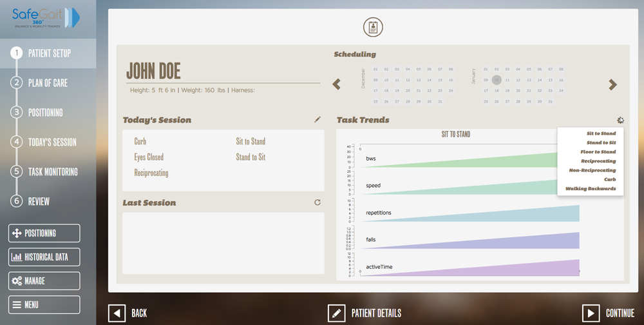Viewport: 644px width, 325px height.
Task: Advance to next scheduling month
Action: point(612,84)
